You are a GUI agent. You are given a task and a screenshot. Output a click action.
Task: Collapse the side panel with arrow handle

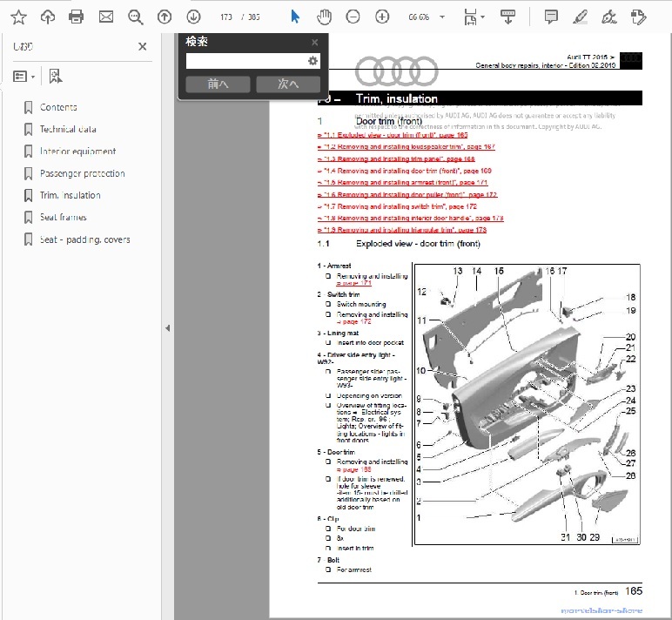tap(168, 328)
